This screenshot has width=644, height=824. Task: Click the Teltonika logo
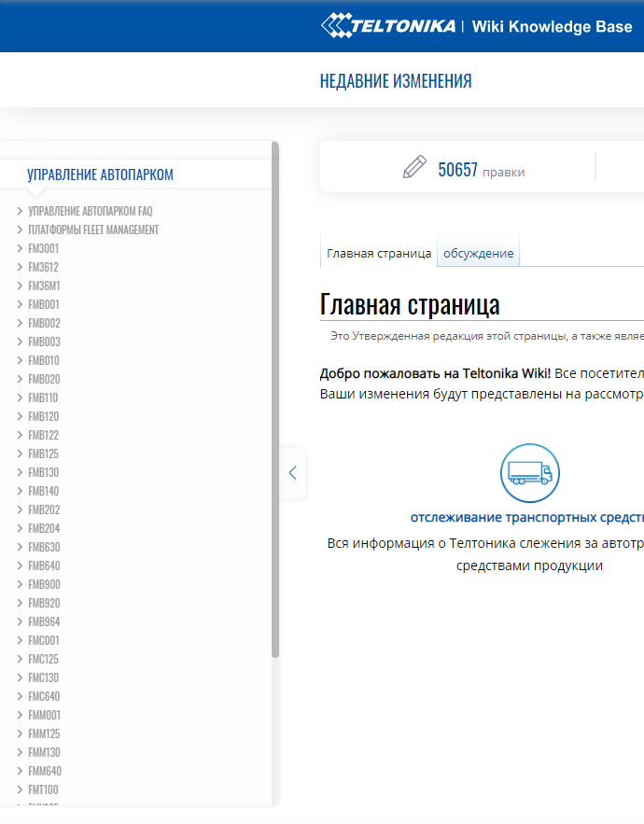click(388, 26)
